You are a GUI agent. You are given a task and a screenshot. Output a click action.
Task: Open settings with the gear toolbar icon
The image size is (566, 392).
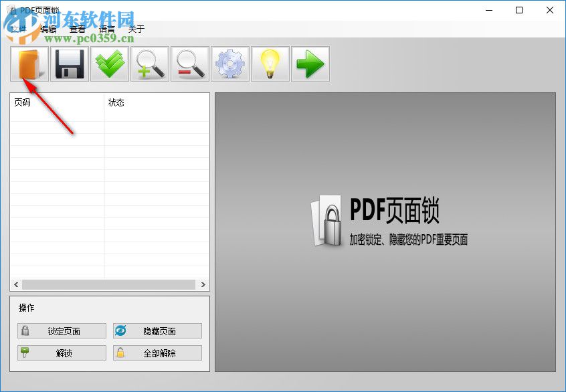pyautogui.click(x=229, y=64)
